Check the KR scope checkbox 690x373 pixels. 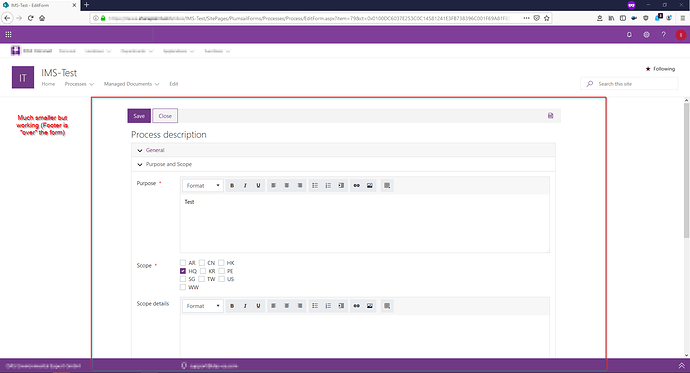tap(203, 271)
